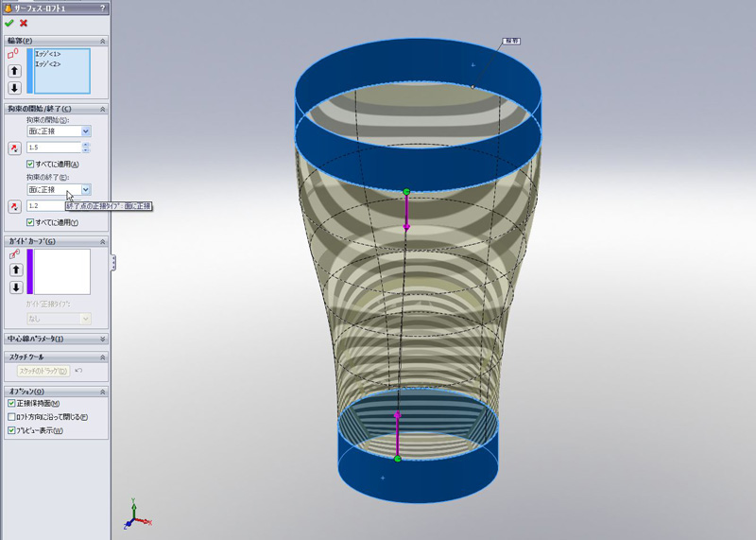This screenshot has height=540, width=756.
Task: Click the start tangent length field 1.5
Action: (x=53, y=148)
